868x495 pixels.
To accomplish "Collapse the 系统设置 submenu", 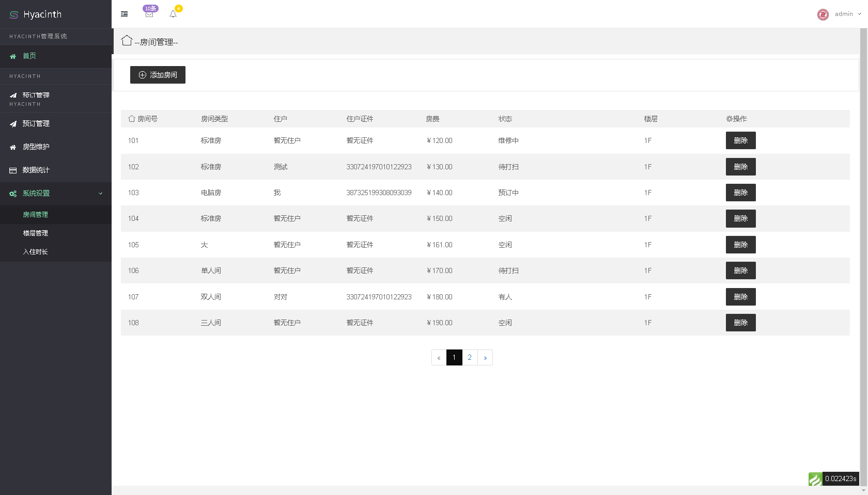I will 100,193.
